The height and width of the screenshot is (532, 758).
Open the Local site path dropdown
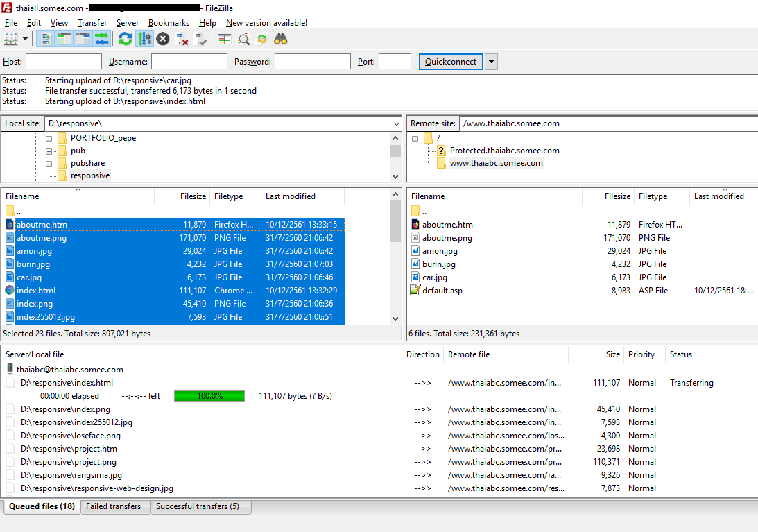tap(395, 123)
